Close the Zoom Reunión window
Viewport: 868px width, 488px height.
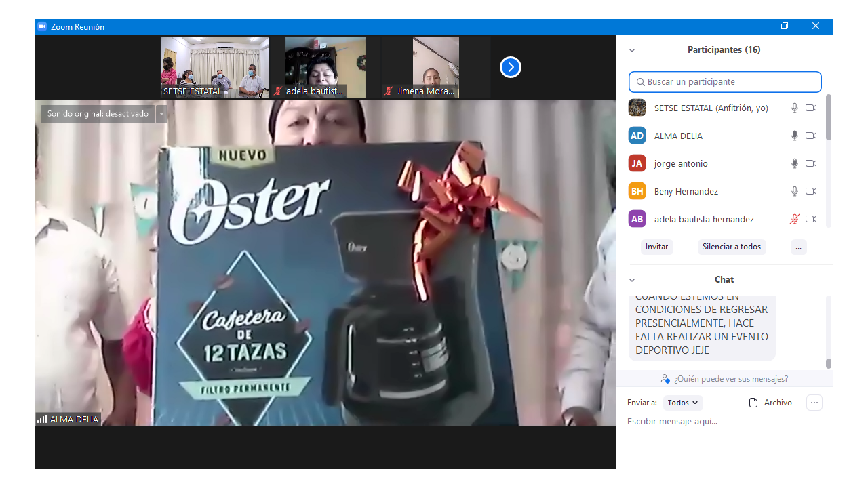[816, 26]
